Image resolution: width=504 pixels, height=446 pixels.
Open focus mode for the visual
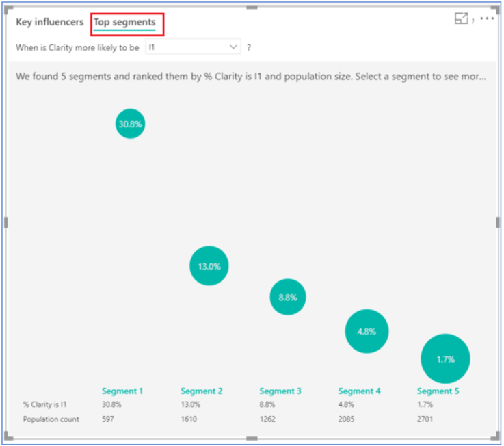(x=462, y=19)
